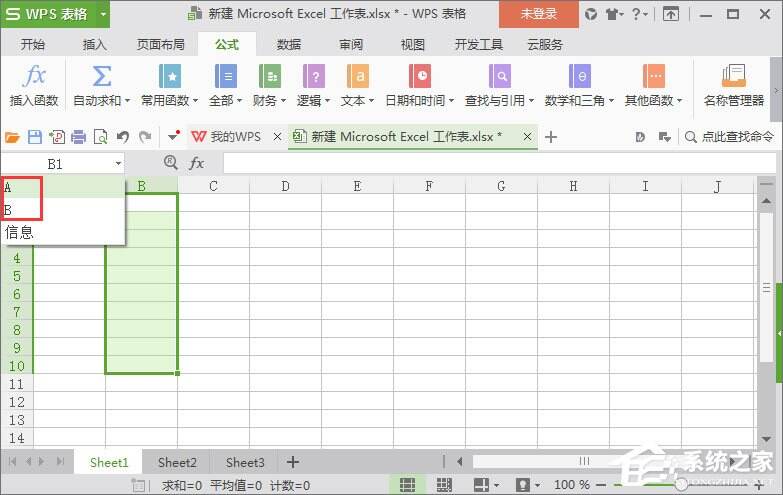Click inside the formula bar input
Image resolution: width=783 pixels, height=495 pixels.
click(x=499, y=163)
